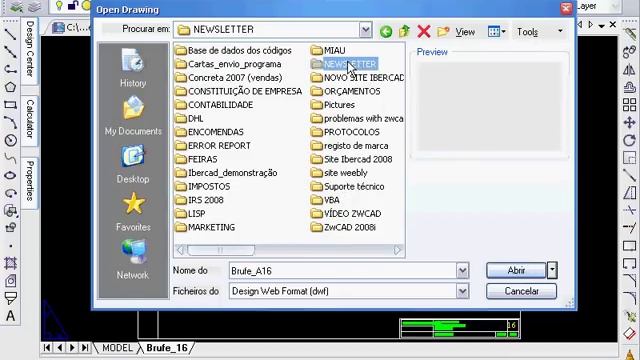
Task: Click the red Delete X icon
Action: [424, 31]
